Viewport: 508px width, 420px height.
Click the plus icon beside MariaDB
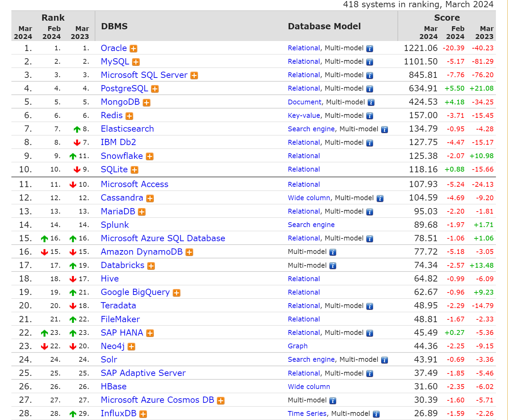tap(142, 212)
